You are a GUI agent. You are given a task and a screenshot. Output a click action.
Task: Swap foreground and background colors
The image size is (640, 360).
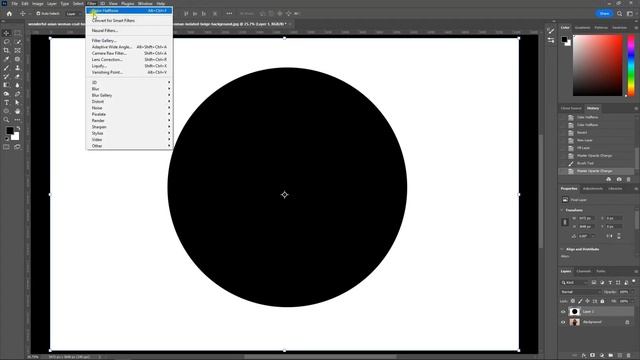[x=18, y=129]
